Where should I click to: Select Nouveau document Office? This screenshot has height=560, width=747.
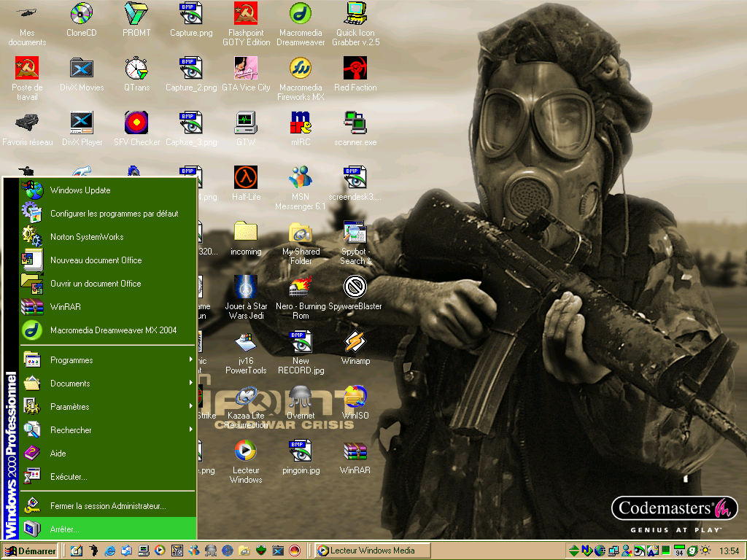[108, 260]
